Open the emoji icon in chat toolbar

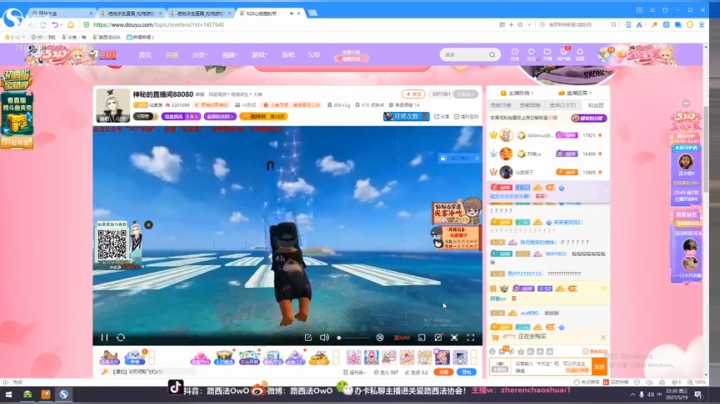pos(492,351)
